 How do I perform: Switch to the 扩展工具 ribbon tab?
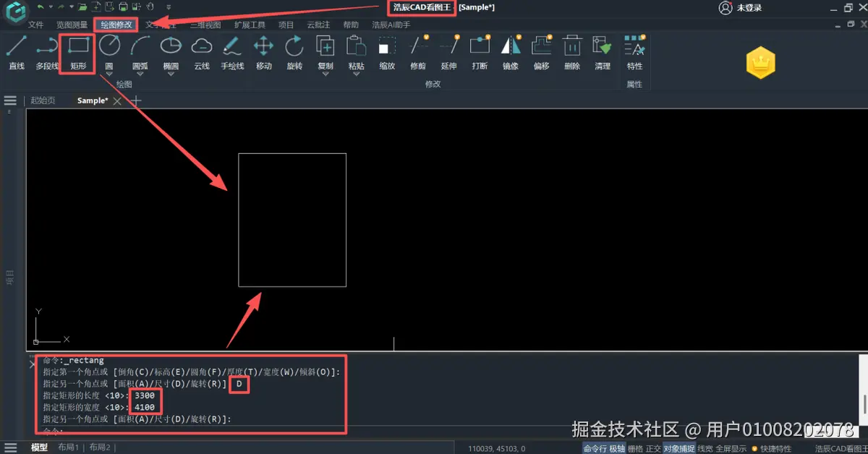(250, 25)
